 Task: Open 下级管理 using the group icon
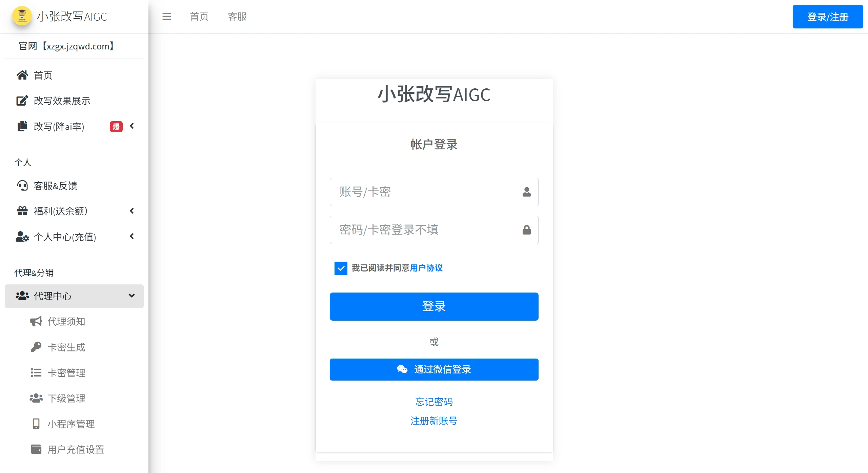pos(36,398)
